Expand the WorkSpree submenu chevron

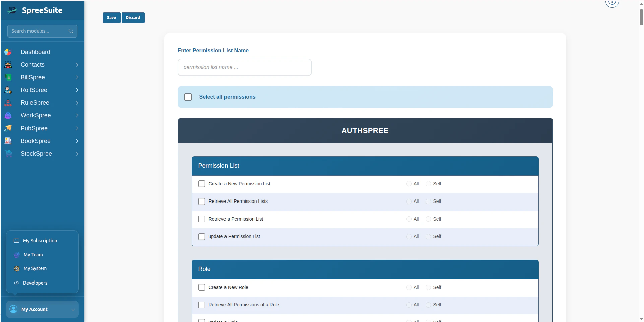tap(77, 115)
